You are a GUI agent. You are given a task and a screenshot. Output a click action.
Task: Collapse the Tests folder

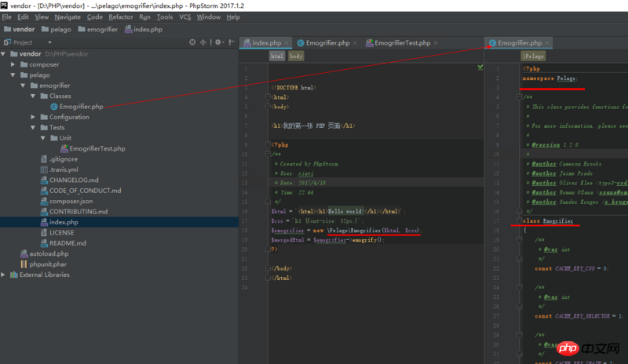click(x=33, y=127)
